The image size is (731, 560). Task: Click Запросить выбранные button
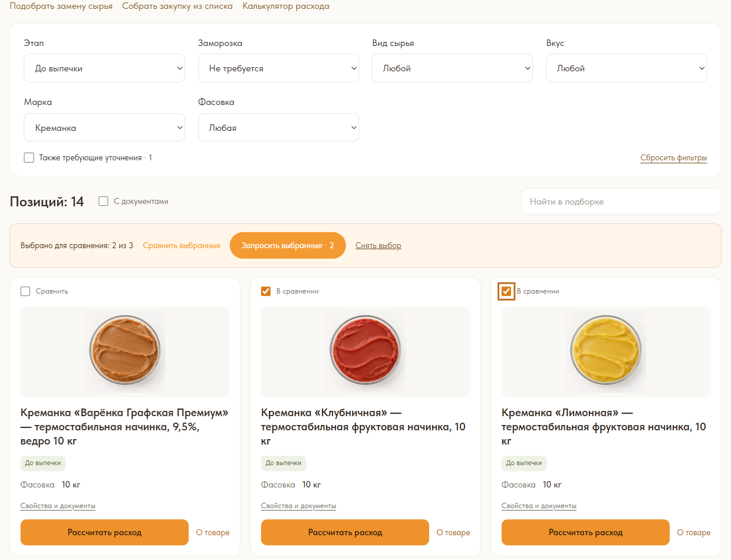288,245
